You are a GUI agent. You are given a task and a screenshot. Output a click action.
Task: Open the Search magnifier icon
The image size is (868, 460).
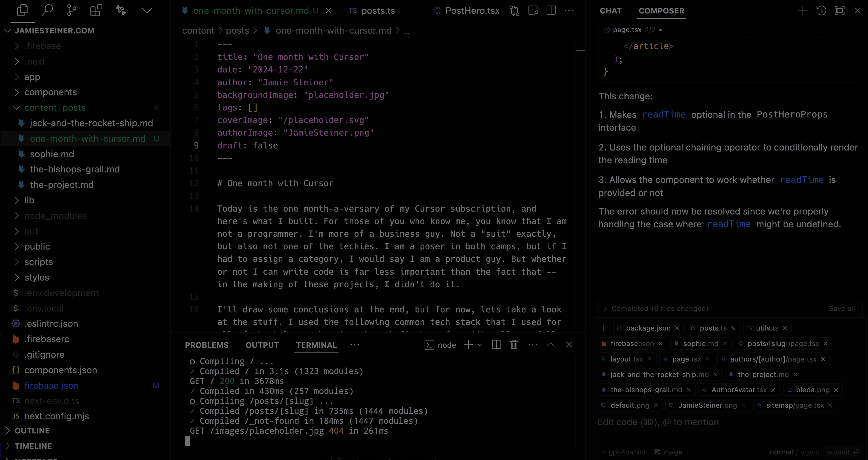pyautogui.click(x=47, y=11)
